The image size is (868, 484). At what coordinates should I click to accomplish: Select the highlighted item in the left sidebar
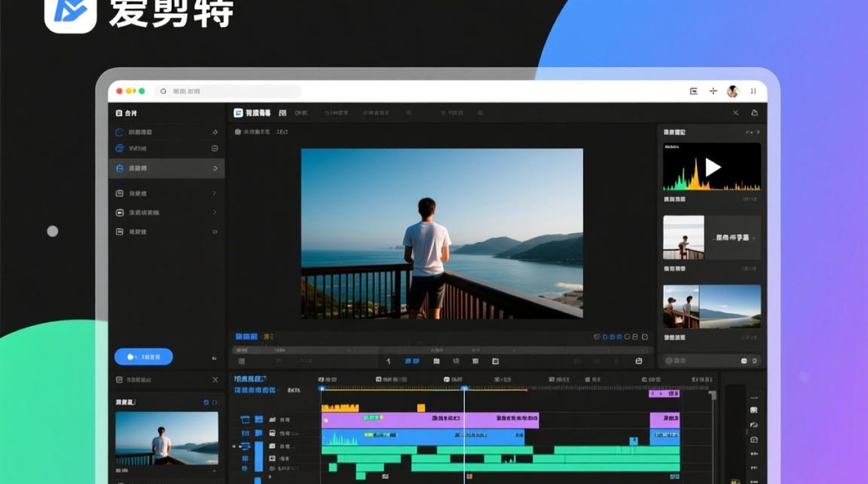pos(167,168)
